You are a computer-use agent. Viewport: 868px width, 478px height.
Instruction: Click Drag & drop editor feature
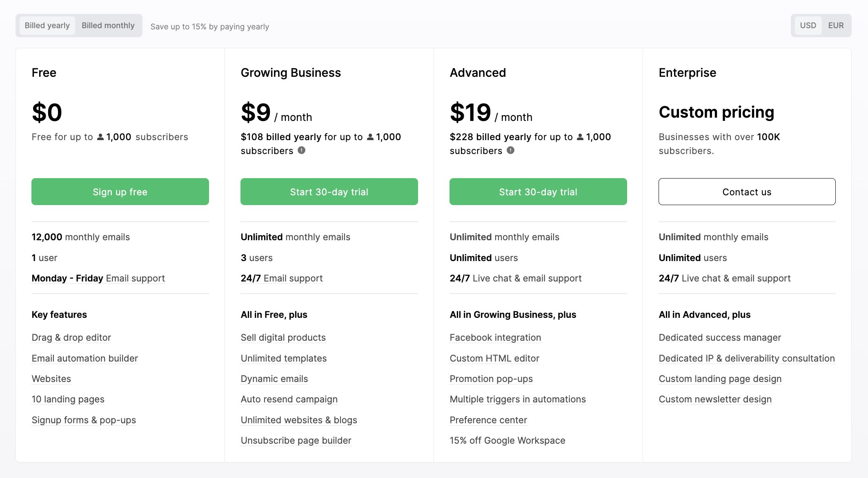71,337
